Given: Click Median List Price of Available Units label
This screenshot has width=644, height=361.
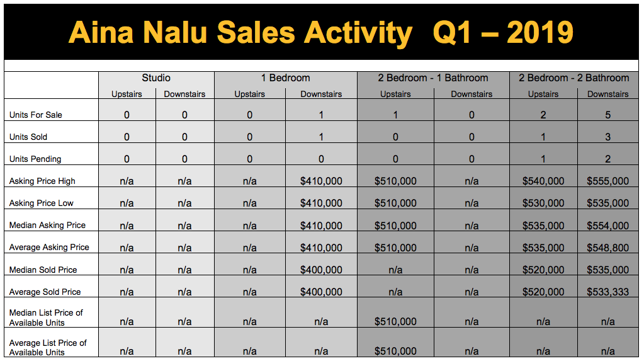Looking at the screenshot, I should (46, 318).
